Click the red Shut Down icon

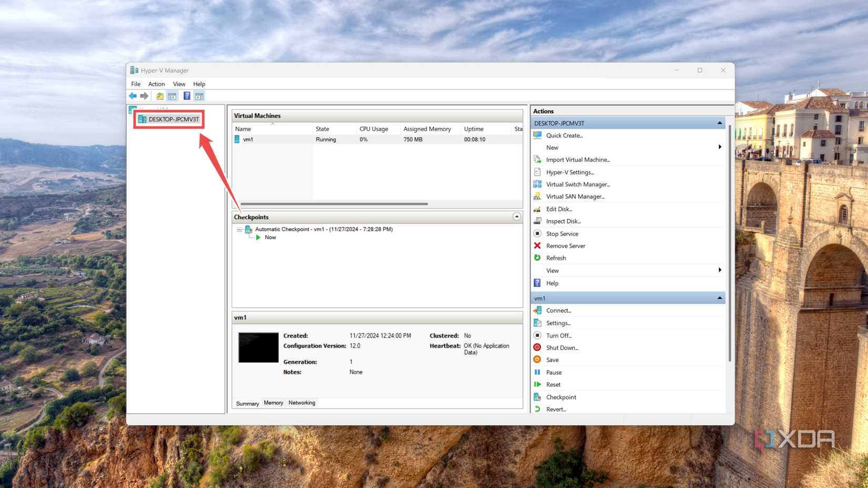pyautogui.click(x=537, y=348)
